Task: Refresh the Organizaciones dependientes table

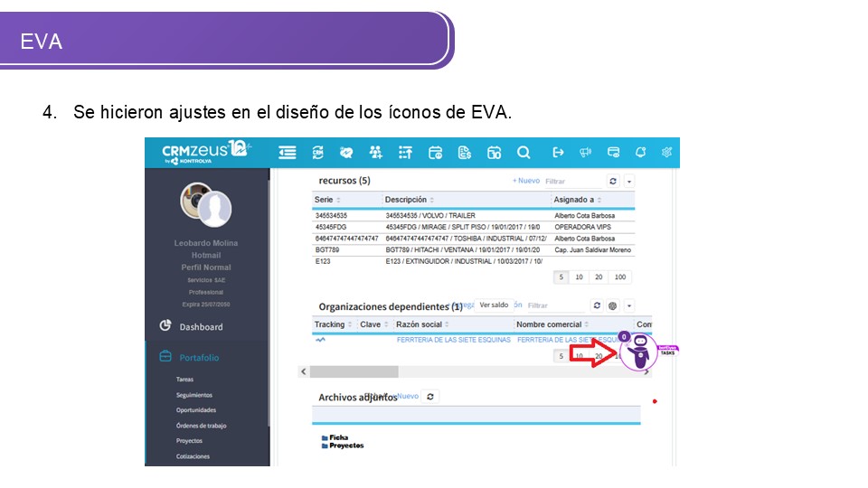Action: pyautogui.click(x=597, y=305)
